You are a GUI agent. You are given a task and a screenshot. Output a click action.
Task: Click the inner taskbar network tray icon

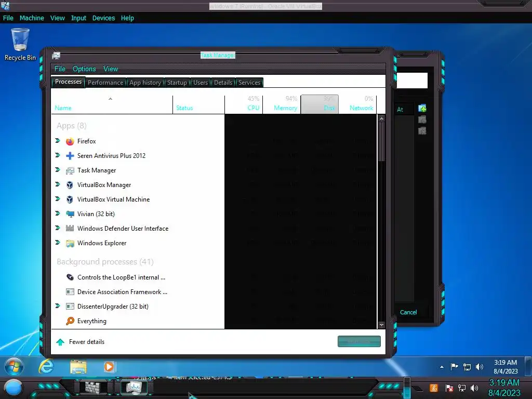point(467,367)
